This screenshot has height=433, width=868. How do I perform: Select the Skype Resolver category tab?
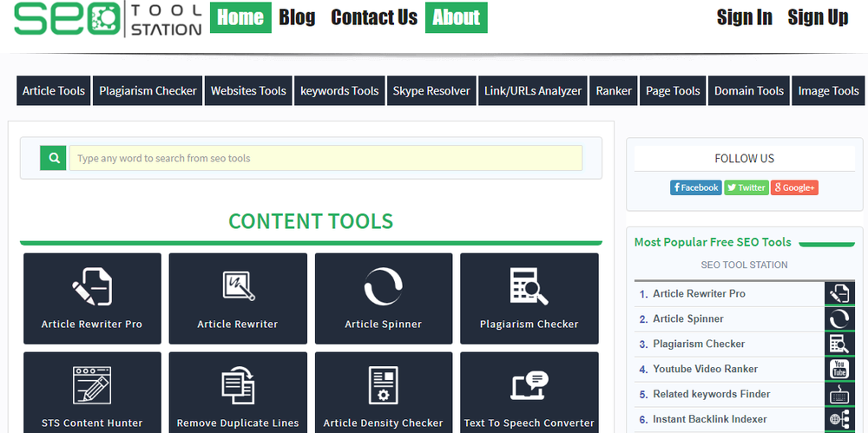click(x=431, y=91)
